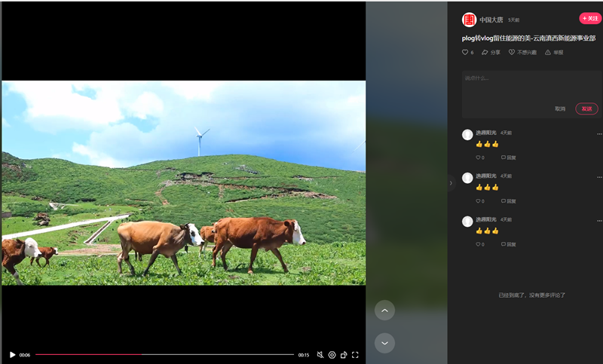Screen dimensions: 603x364
Task: Enter fullscreen mode
Action: pos(355,355)
